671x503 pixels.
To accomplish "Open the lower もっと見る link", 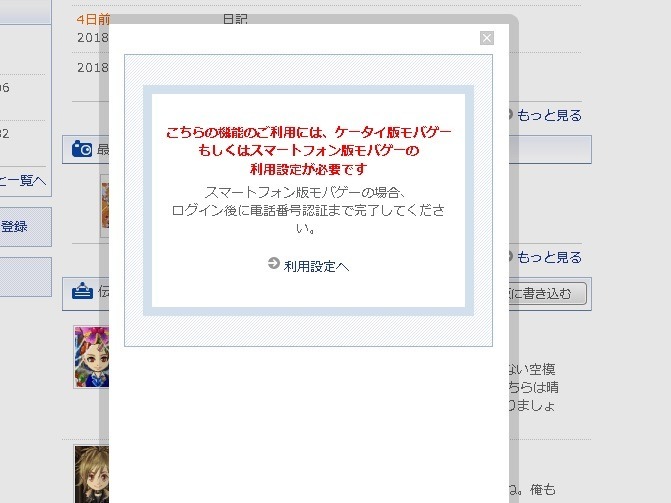I will 549,257.
